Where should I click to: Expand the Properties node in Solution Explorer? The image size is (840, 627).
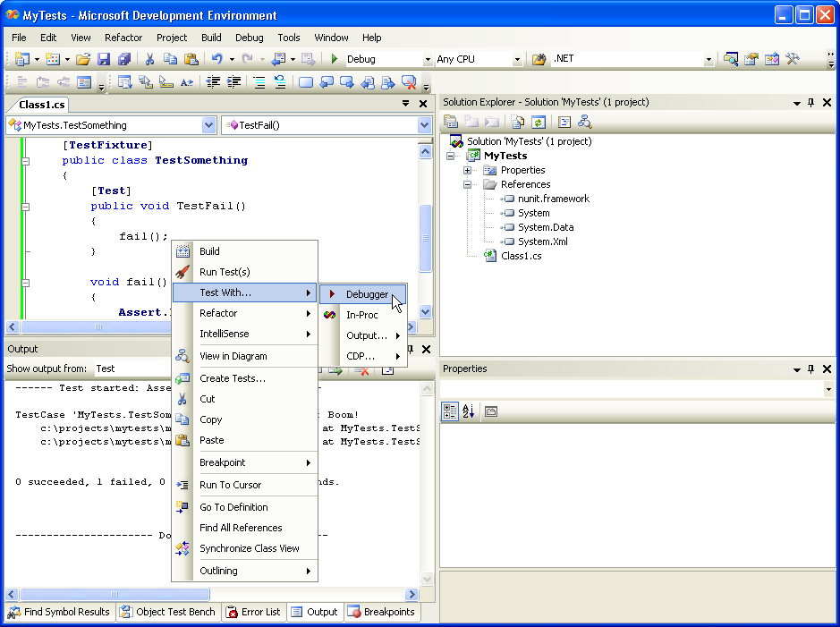pos(467,170)
